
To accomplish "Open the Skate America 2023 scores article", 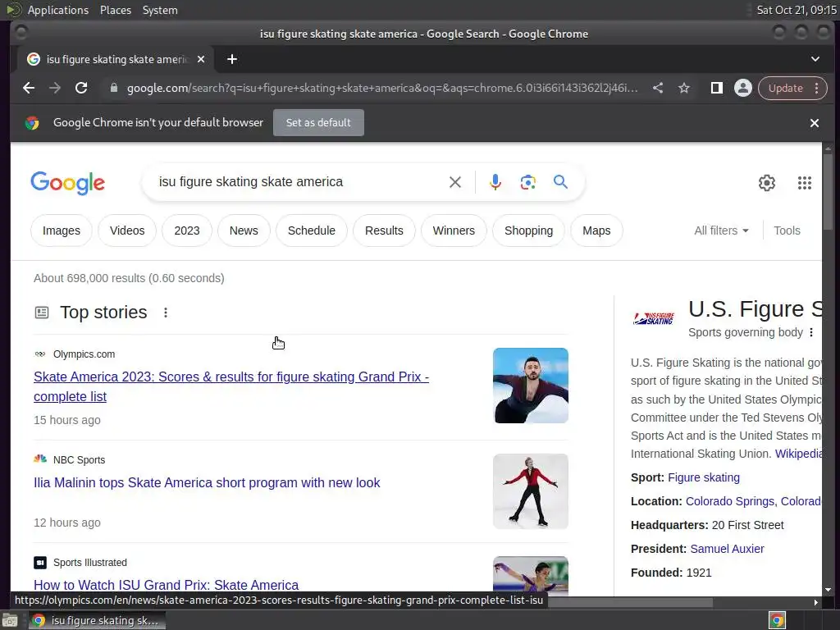I will [231, 386].
